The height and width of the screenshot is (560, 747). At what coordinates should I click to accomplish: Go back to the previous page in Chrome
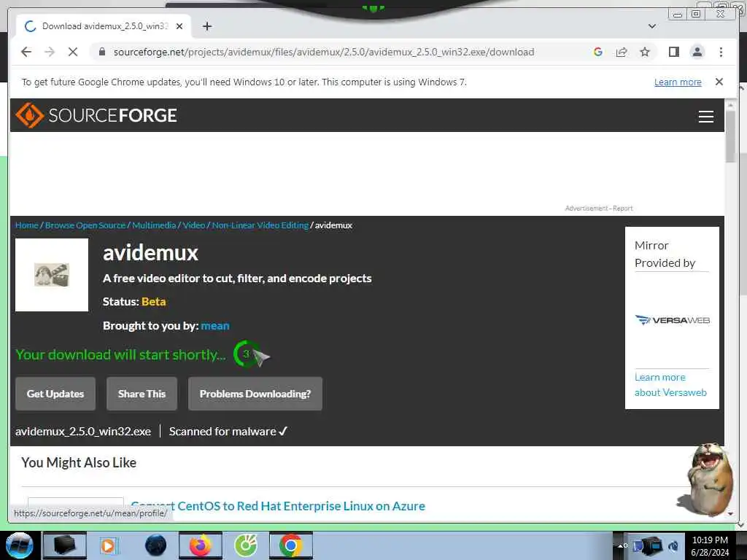(x=26, y=52)
